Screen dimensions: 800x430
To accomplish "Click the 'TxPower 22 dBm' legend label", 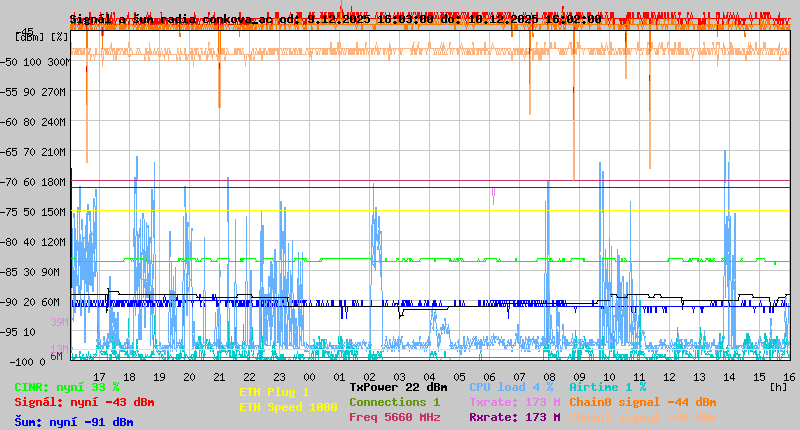I will pos(398,387).
